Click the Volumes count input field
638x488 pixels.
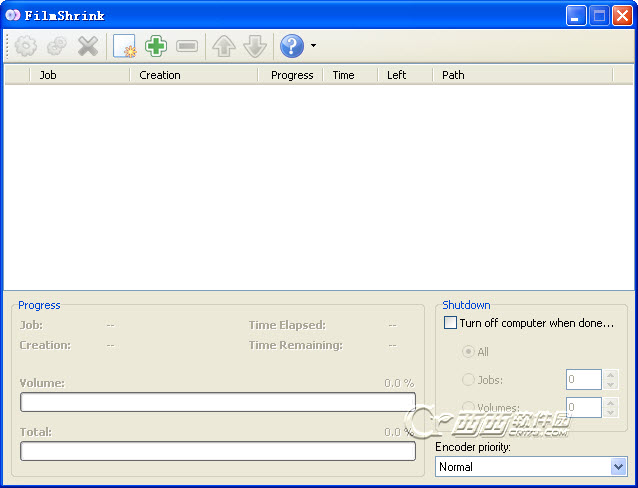[583, 407]
